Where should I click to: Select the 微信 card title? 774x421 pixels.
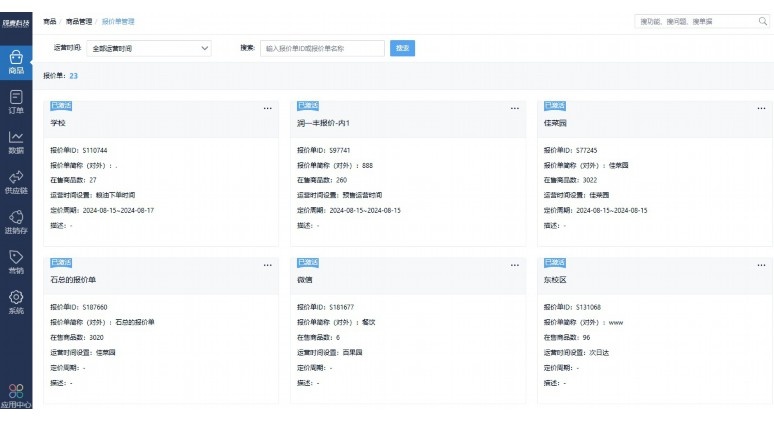click(x=305, y=279)
